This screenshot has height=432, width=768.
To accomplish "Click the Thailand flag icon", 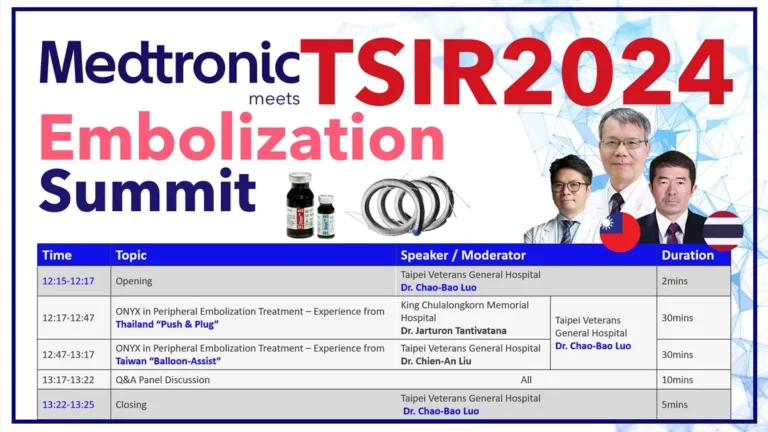I will click(x=722, y=230).
